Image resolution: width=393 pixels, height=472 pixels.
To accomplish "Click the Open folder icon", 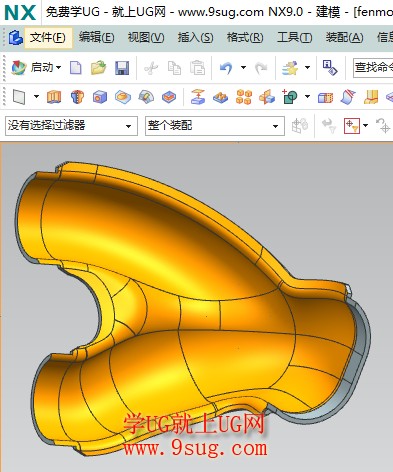I will (x=99, y=68).
